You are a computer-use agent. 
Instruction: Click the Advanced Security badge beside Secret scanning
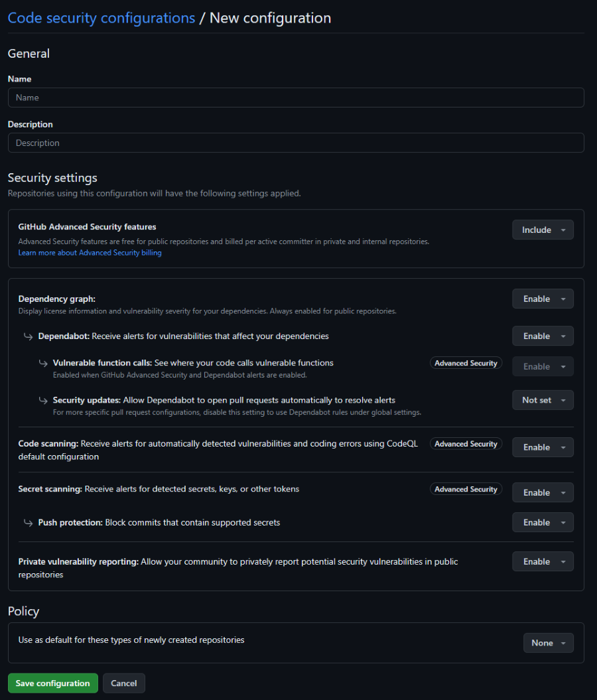point(466,489)
